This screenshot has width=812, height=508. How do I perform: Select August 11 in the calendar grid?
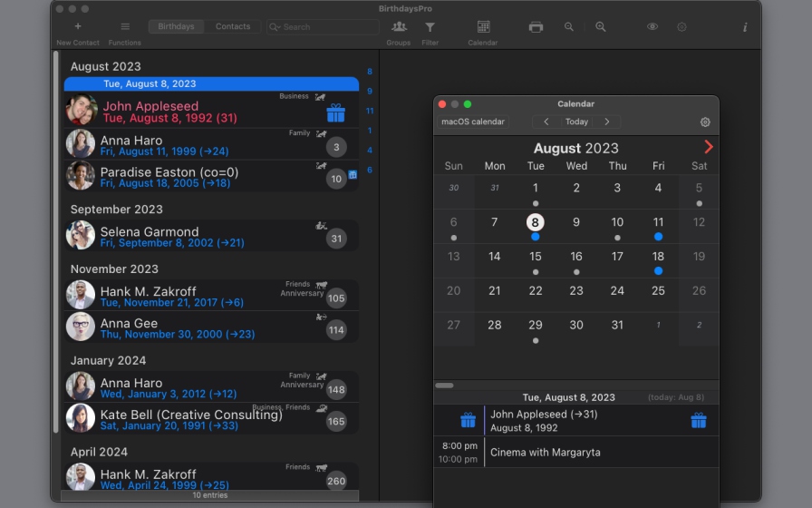[x=658, y=227]
